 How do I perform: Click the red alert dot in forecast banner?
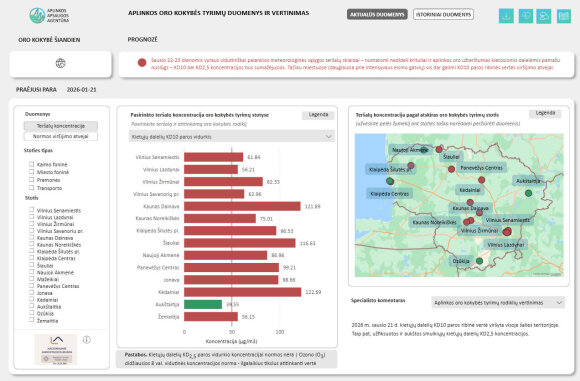[142, 63]
